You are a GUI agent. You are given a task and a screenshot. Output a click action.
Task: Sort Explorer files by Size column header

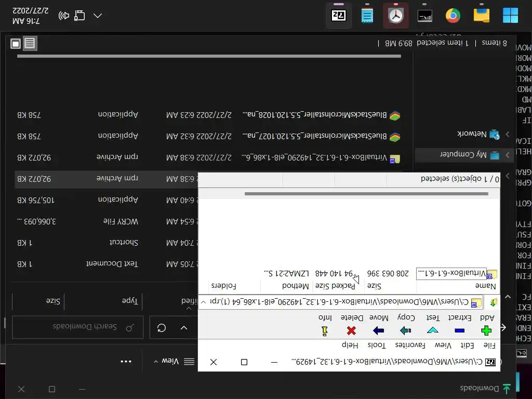click(x=38, y=301)
